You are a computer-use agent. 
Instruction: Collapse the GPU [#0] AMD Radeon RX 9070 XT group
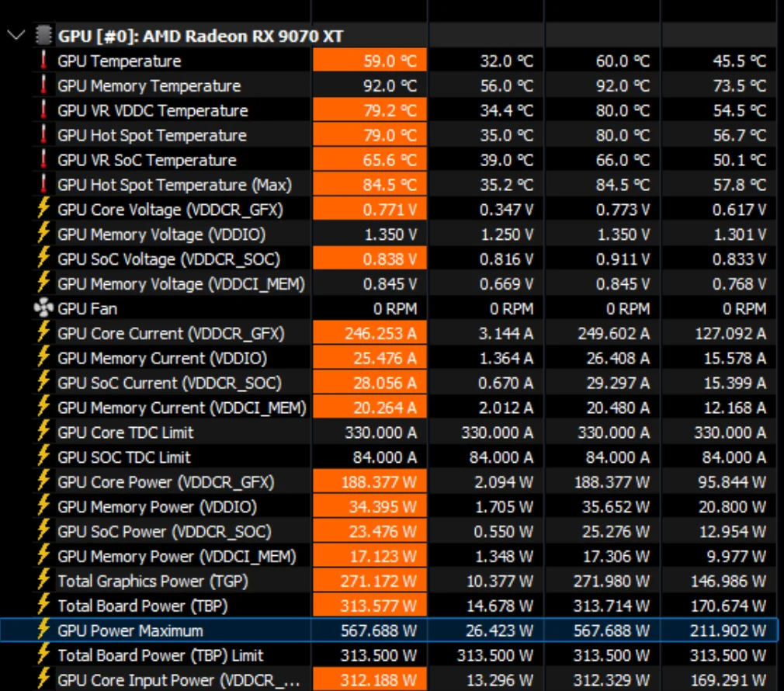coord(16,36)
